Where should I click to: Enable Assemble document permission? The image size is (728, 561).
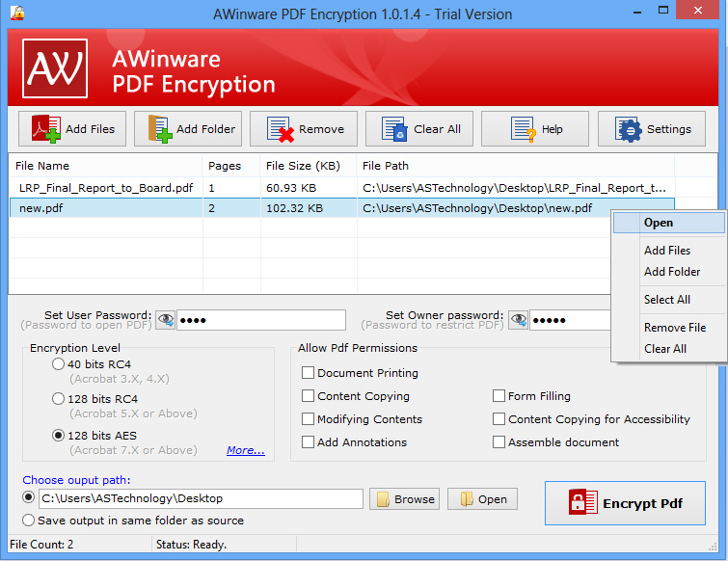click(x=499, y=441)
